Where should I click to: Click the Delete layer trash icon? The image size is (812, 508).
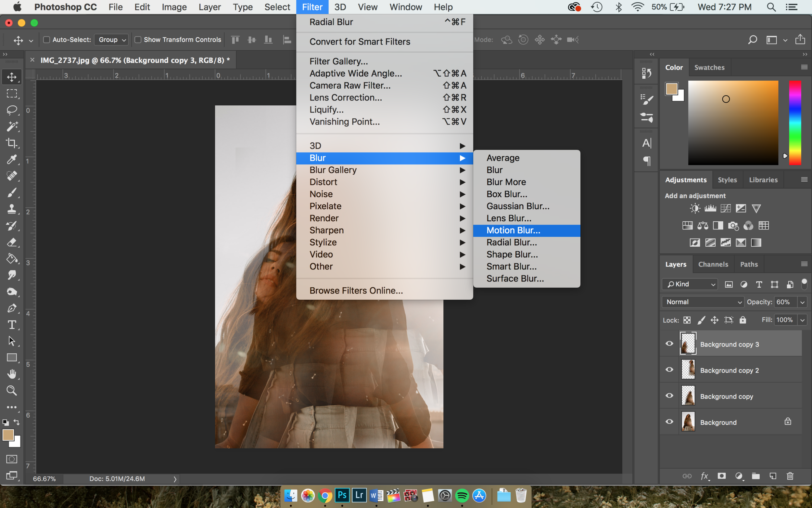coord(790,476)
